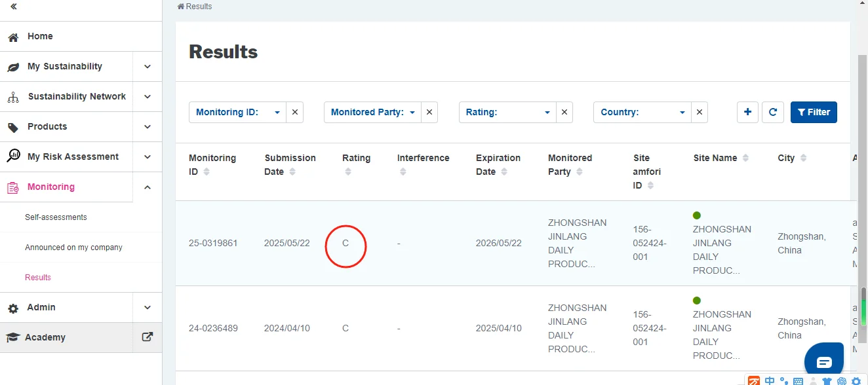Sort by Submission Date column
The height and width of the screenshot is (385, 868).
click(292, 172)
